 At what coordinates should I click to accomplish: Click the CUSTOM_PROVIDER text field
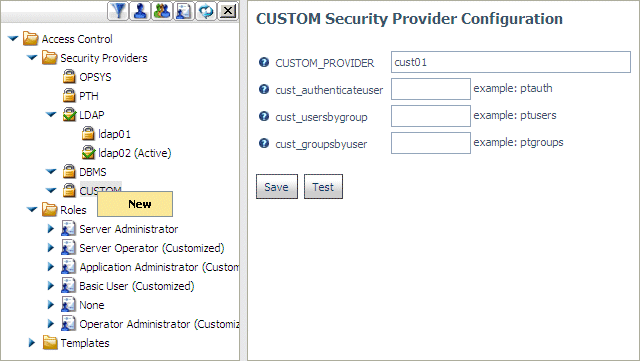[x=511, y=62]
